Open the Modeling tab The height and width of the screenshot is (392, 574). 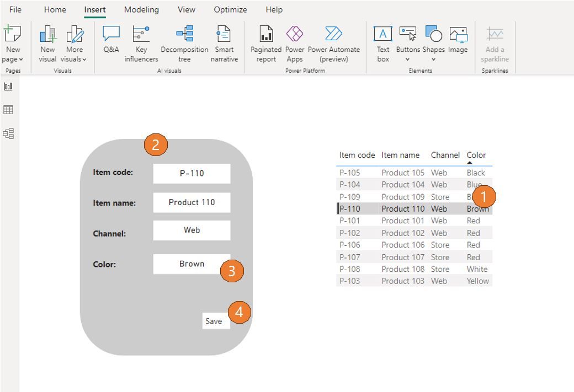click(x=141, y=9)
